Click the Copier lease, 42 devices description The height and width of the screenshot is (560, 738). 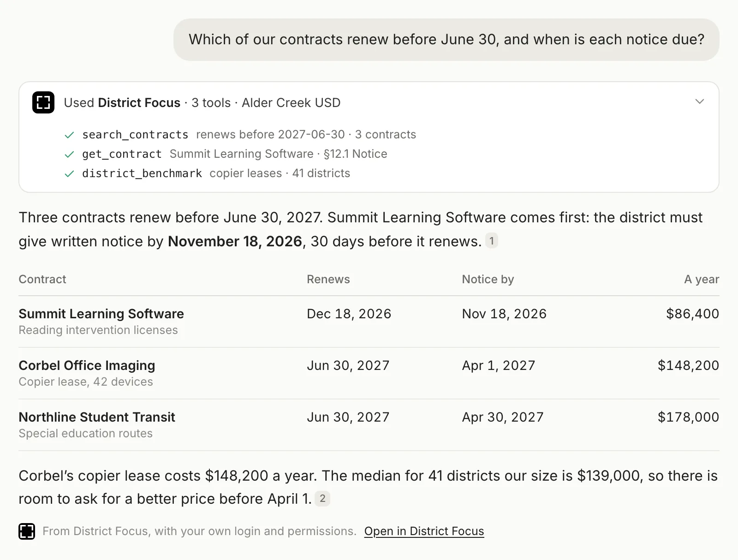pos(86,382)
